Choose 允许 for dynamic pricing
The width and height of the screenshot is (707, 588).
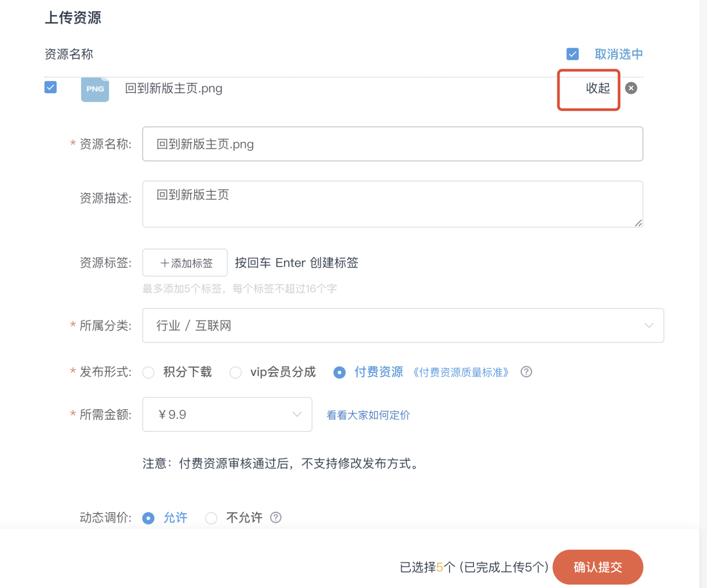(148, 518)
